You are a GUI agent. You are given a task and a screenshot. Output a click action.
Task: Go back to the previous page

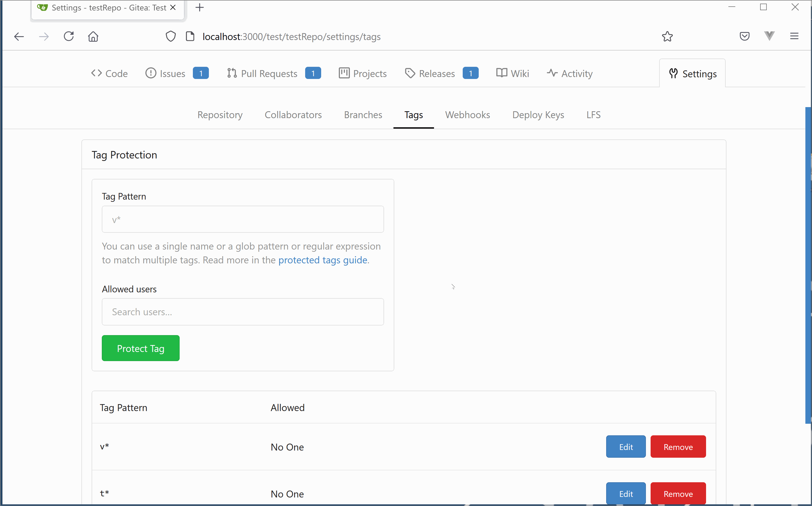pyautogui.click(x=19, y=36)
